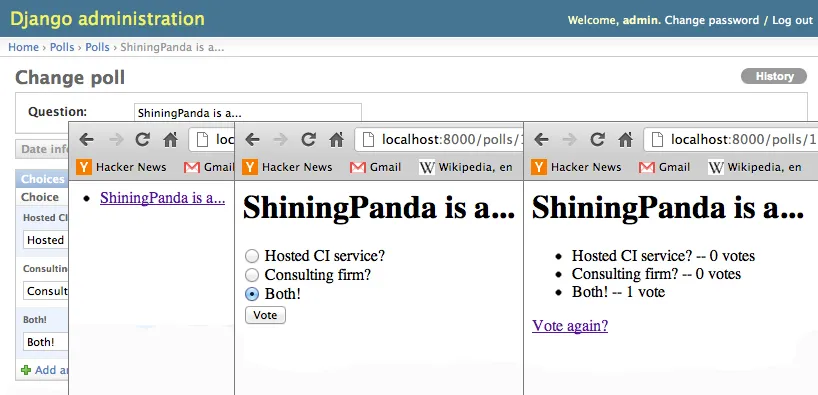Click Forward arrow in first browser window

coord(116,139)
